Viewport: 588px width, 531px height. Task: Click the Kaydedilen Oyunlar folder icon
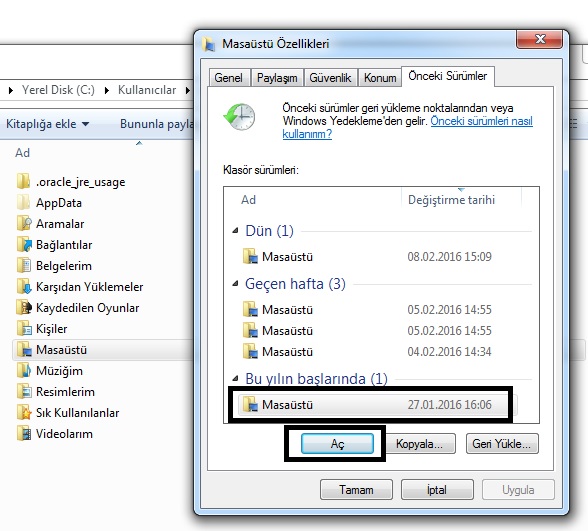click(x=24, y=308)
